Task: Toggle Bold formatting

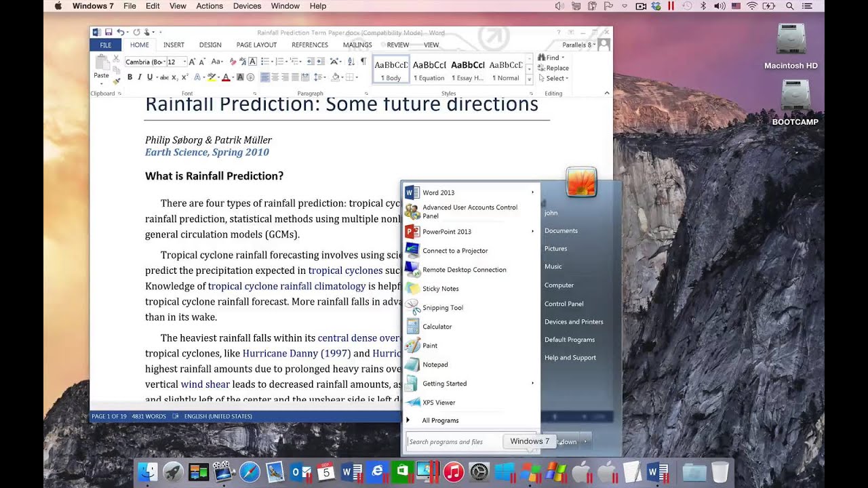Action: pos(130,77)
